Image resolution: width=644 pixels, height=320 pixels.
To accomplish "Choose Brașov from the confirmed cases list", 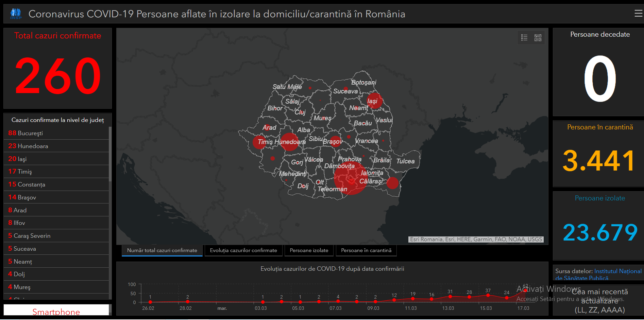I will click(x=56, y=197).
